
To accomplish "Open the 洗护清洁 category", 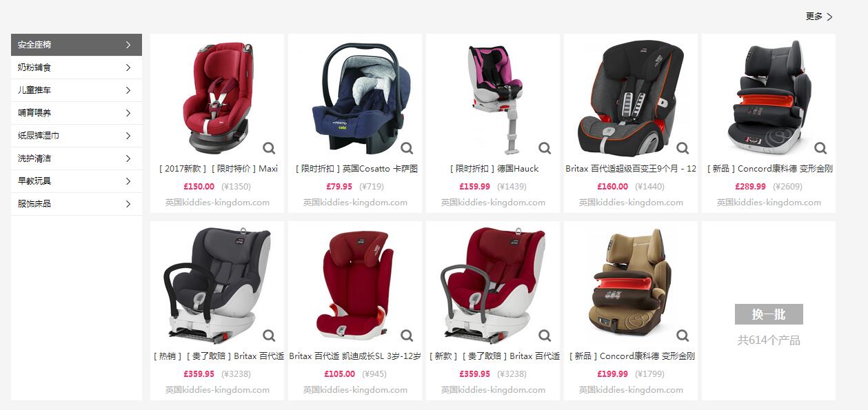I will point(77,158).
